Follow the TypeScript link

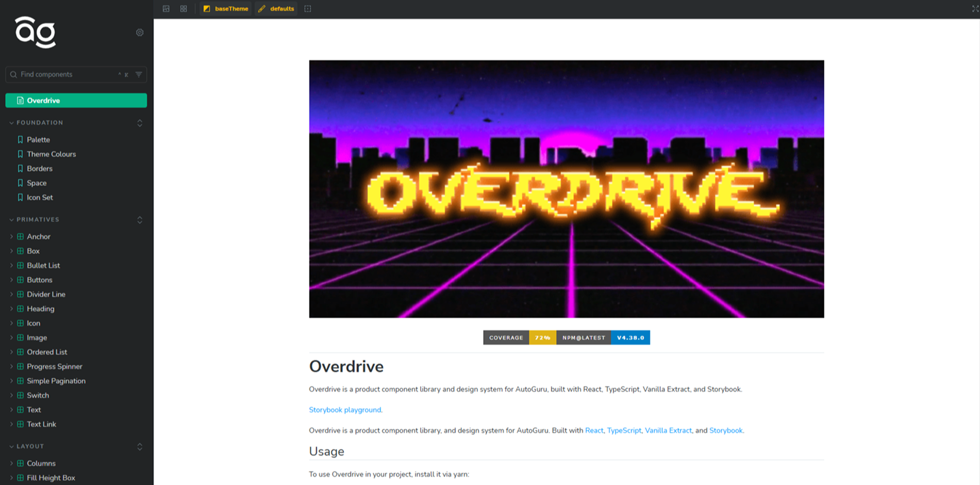click(624, 431)
